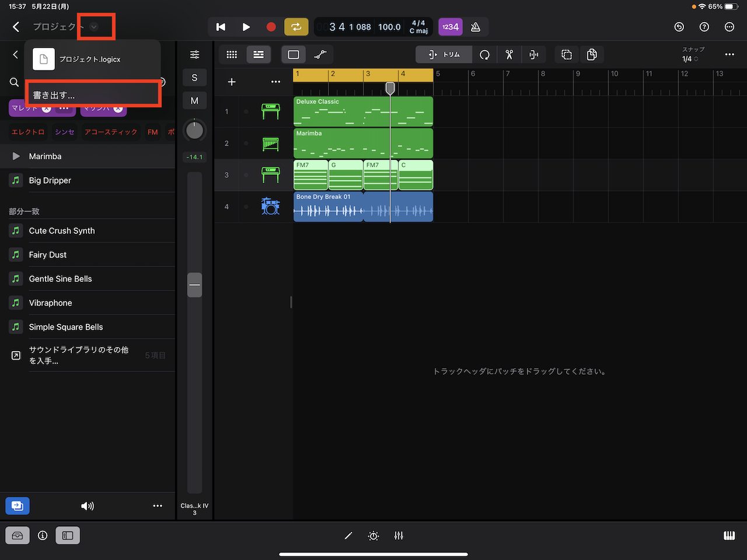The height and width of the screenshot is (560, 747).
Task: Open the スナップ 1/4 snap dropdown
Action: coord(692,55)
